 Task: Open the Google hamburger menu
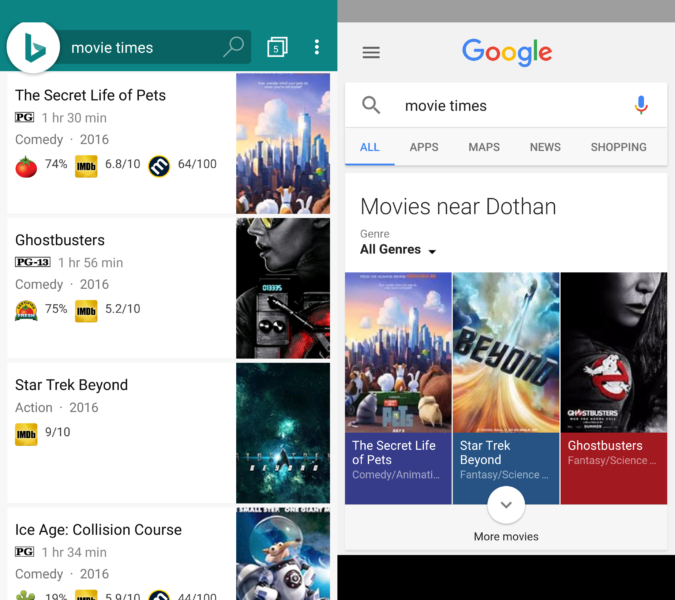tap(371, 53)
